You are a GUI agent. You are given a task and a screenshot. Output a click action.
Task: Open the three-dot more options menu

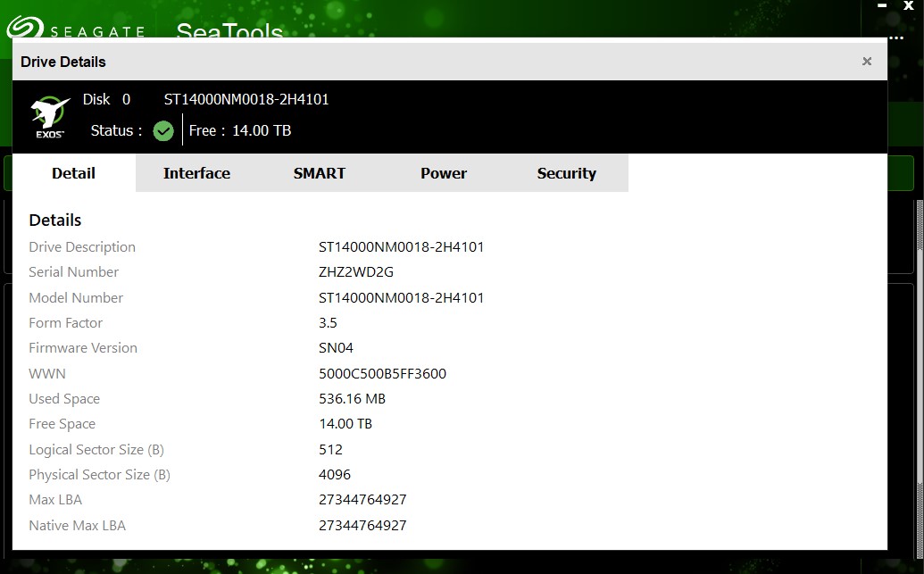(896, 37)
